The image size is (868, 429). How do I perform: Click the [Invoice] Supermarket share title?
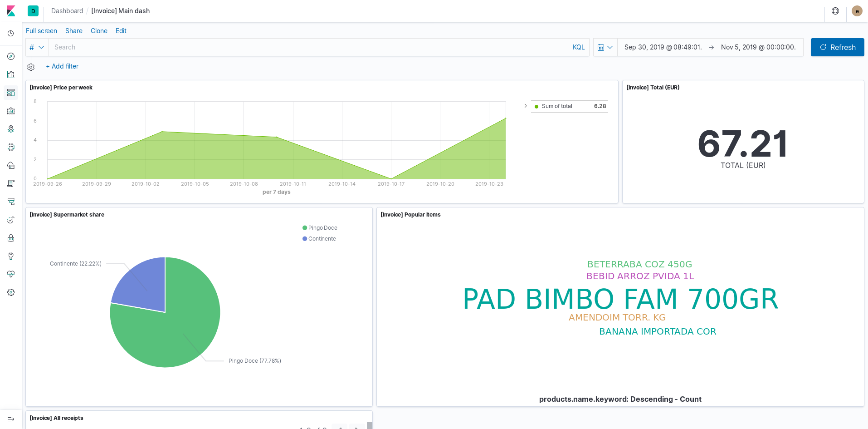67,215
